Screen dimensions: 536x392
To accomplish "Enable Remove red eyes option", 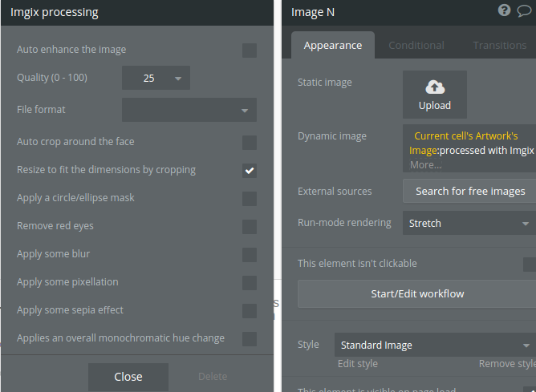I will pyautogui.click(x=250, y=227).
